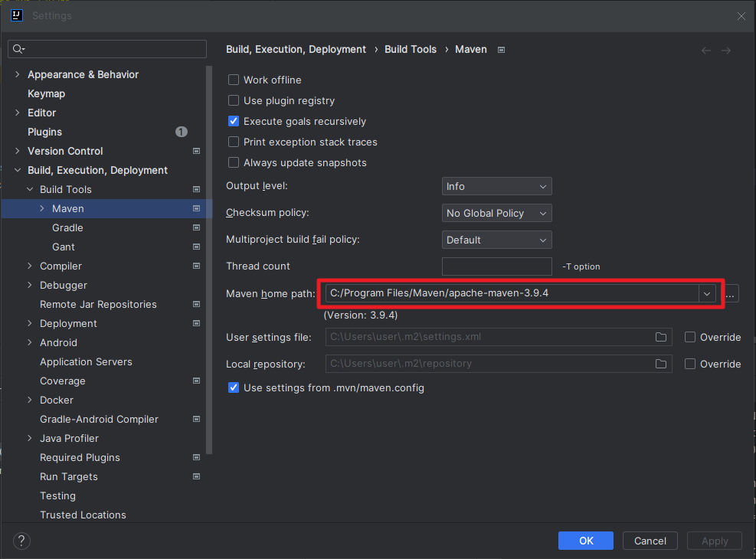Go forward with the right arrow

[x=726, y=50]
